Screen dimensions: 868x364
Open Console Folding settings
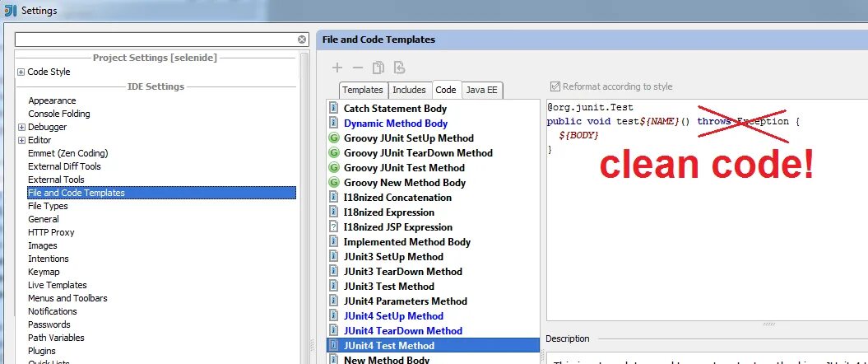click(59, 114)
